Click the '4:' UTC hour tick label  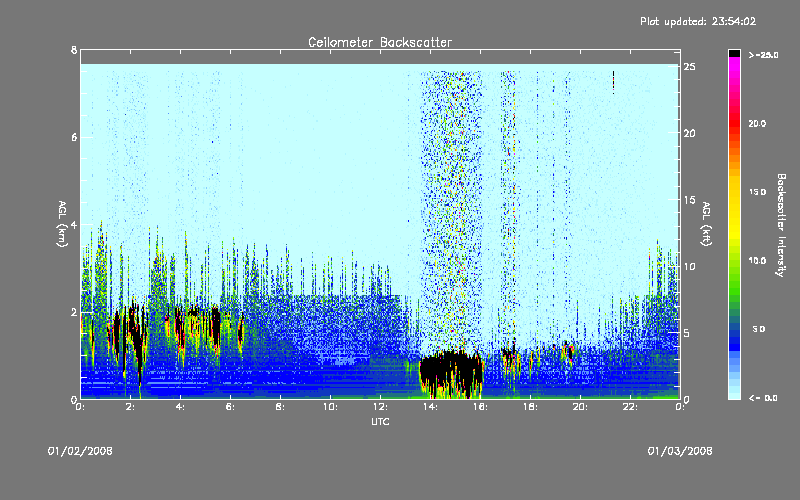180,407
